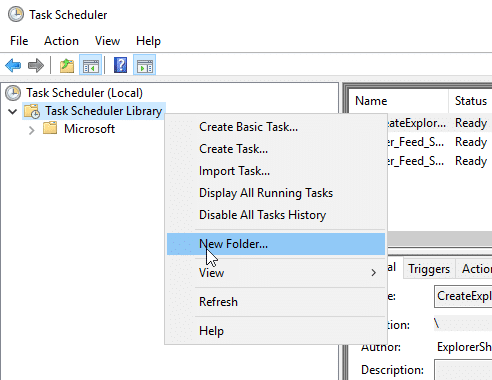492x380 pixels.
Task: Select the Task Scheduler Library tree item
Action: (104, 111)
